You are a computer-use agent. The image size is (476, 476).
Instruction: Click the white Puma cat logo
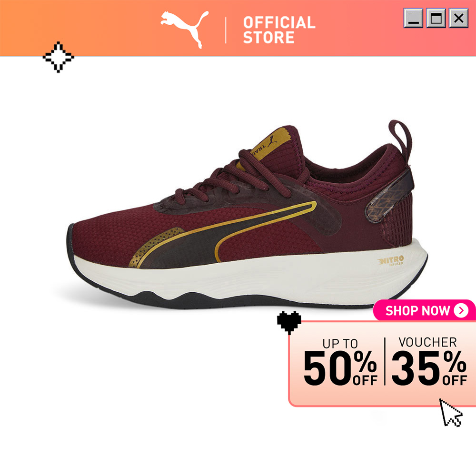185,30
